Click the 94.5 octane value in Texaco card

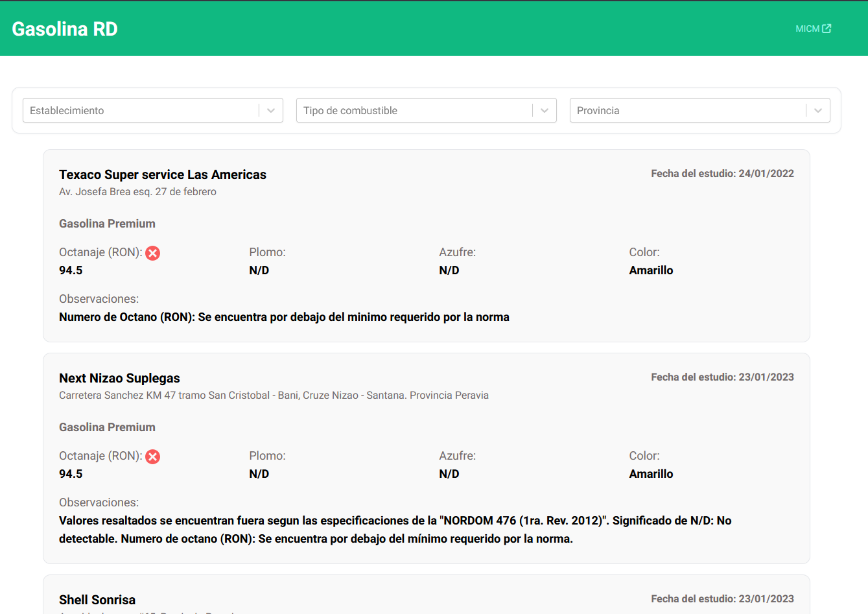(x=71, y=270)
